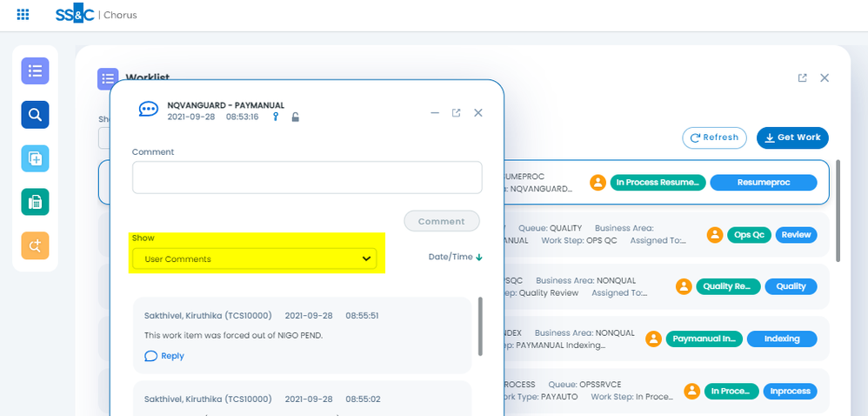
Task: Open the green document sidebar icon
Action: pos(35,202)
